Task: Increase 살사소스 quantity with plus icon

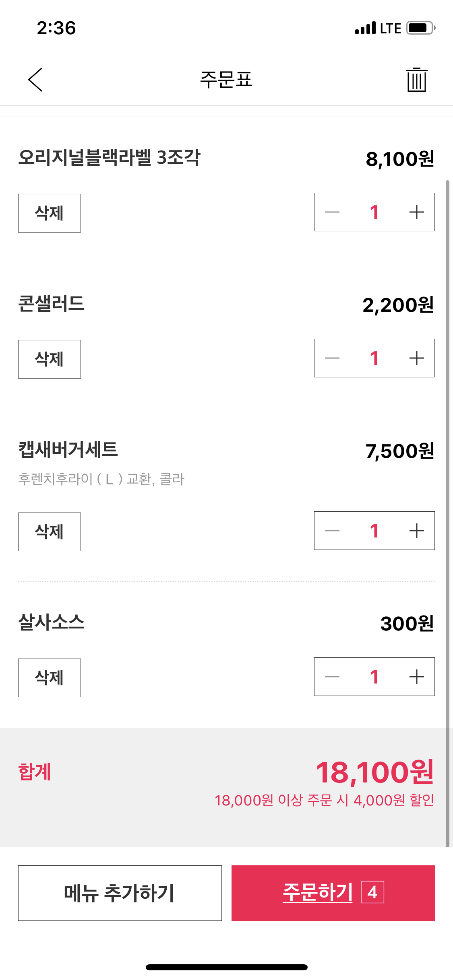Action: pos(416,677)
